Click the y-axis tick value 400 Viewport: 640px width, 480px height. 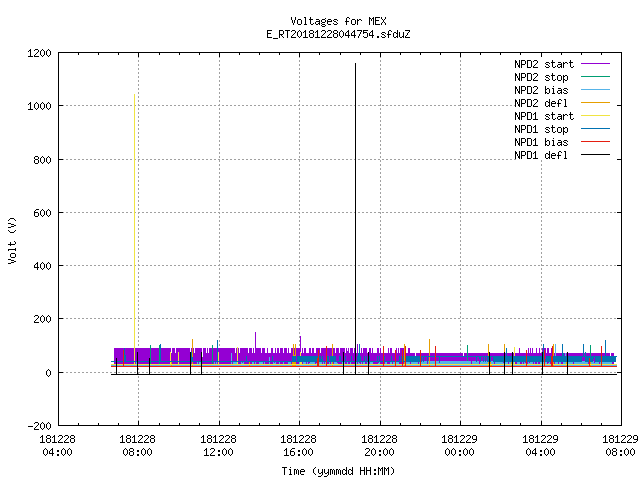coord(42,266)
